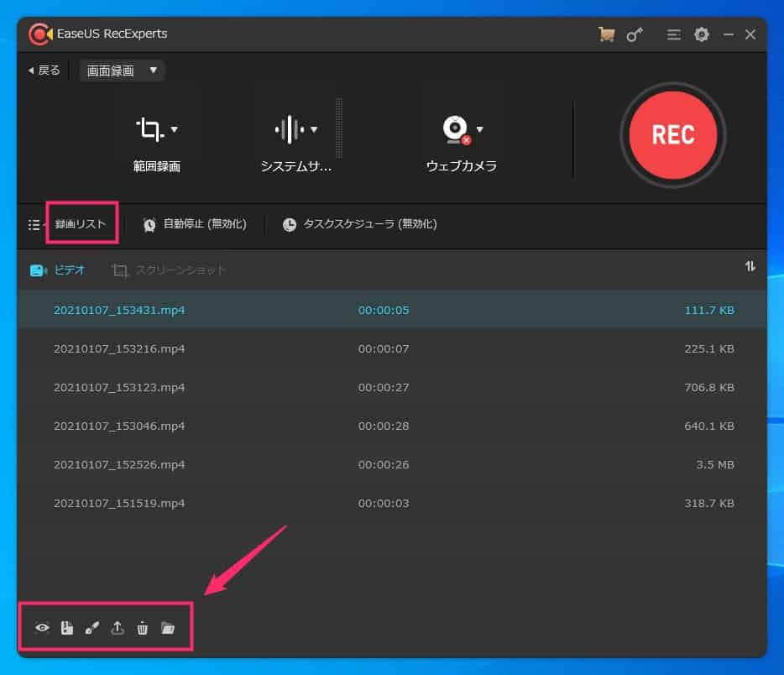Click the webcam icon
This screenshot has height=675, width=784.
click(457, 130)
